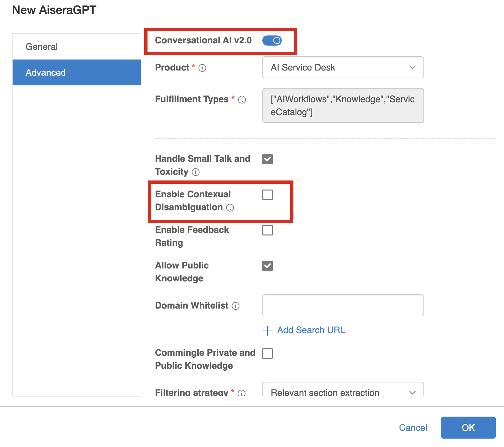Click the Product info icon

[x=203, y=68]
